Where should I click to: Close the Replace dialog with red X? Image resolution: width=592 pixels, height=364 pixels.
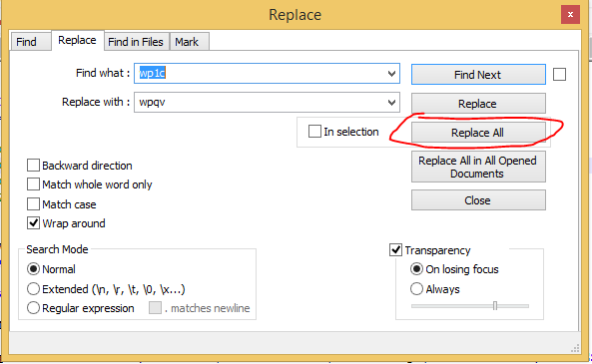point(570,15)
